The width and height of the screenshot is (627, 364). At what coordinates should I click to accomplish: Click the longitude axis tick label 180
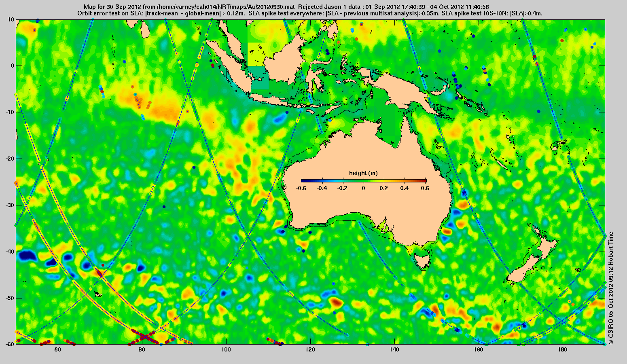point(563,349)
